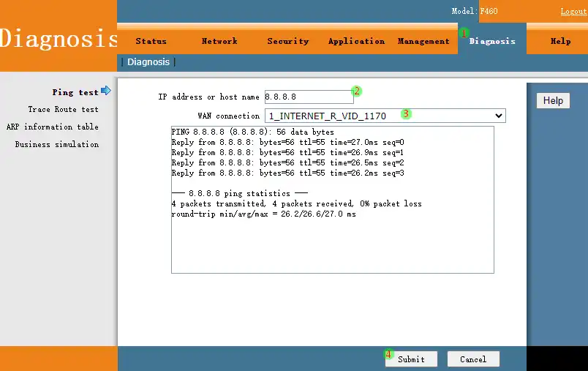Click the blue arrow beside Ping test

[x=106, y=91]
